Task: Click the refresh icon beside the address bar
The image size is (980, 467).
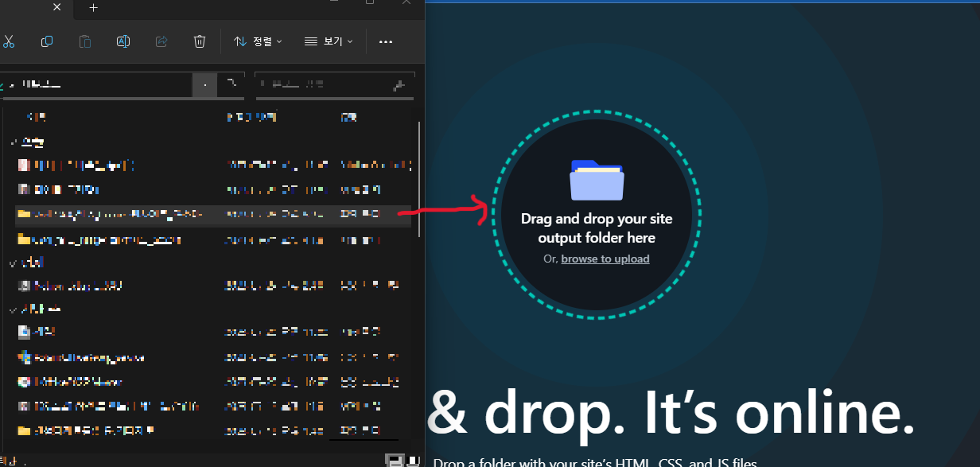Action: coord(231,84)
